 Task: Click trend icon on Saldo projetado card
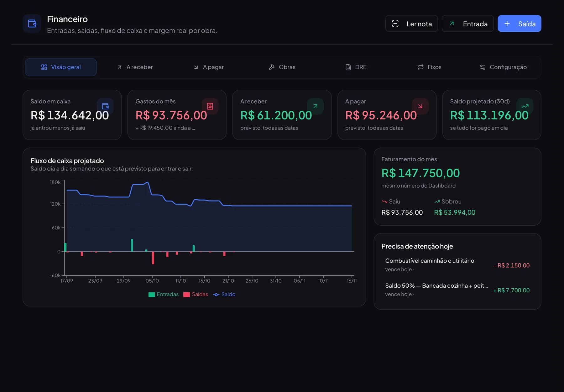[x=525, y=106]
